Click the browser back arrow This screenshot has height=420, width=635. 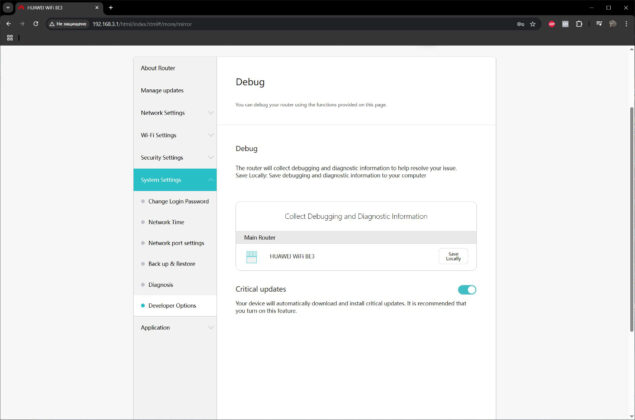(9, 24)
